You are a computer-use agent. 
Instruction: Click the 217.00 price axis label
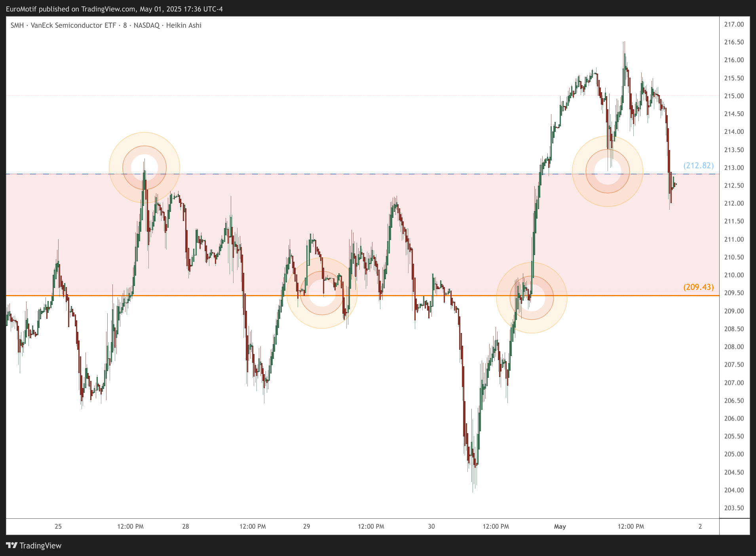(734, 24)
